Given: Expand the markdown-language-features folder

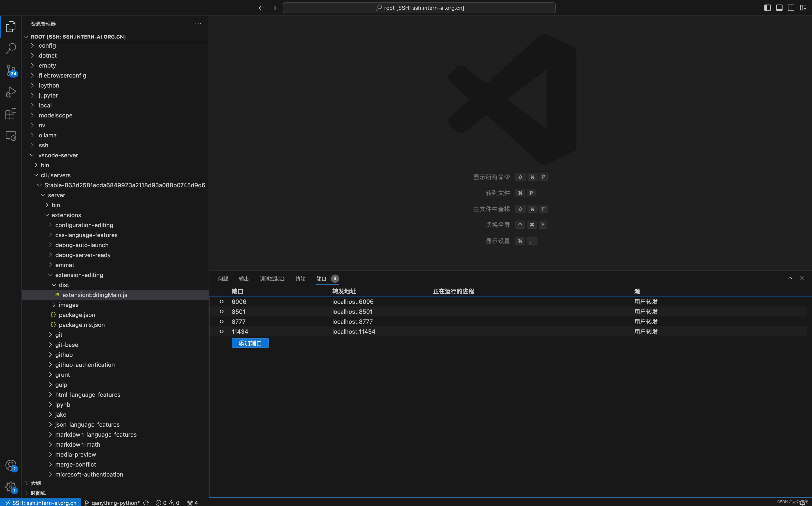Looking at the screenshot, I should point(115,434).
